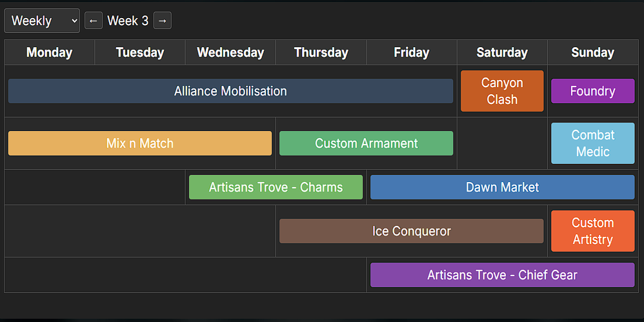Image resolution: width=644 pixels, height=322 pixels.
Task: Click the Ice Conqueror event bar
Action: pos(411,231)
